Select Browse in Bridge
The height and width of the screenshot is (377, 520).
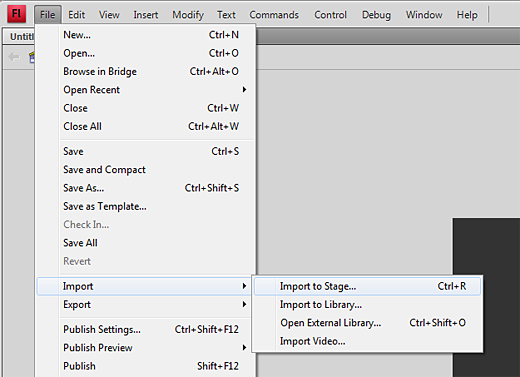[x=146, y=71]
